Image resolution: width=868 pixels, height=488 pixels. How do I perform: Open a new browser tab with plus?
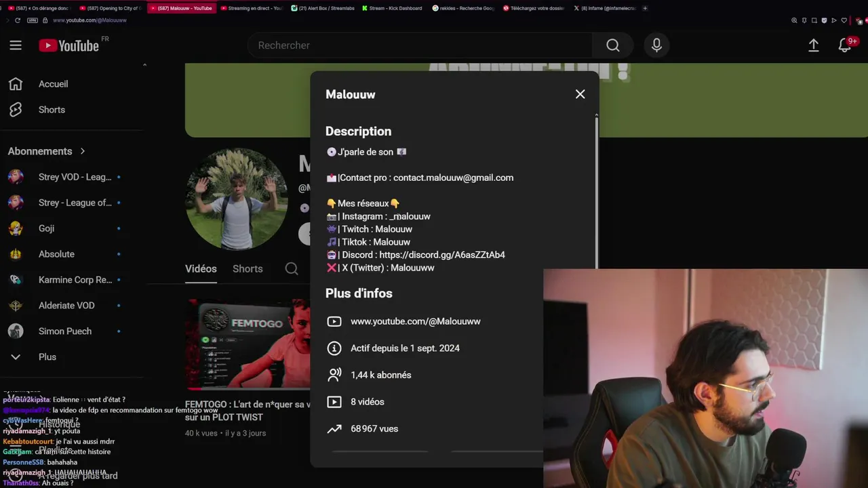point(645,8)
